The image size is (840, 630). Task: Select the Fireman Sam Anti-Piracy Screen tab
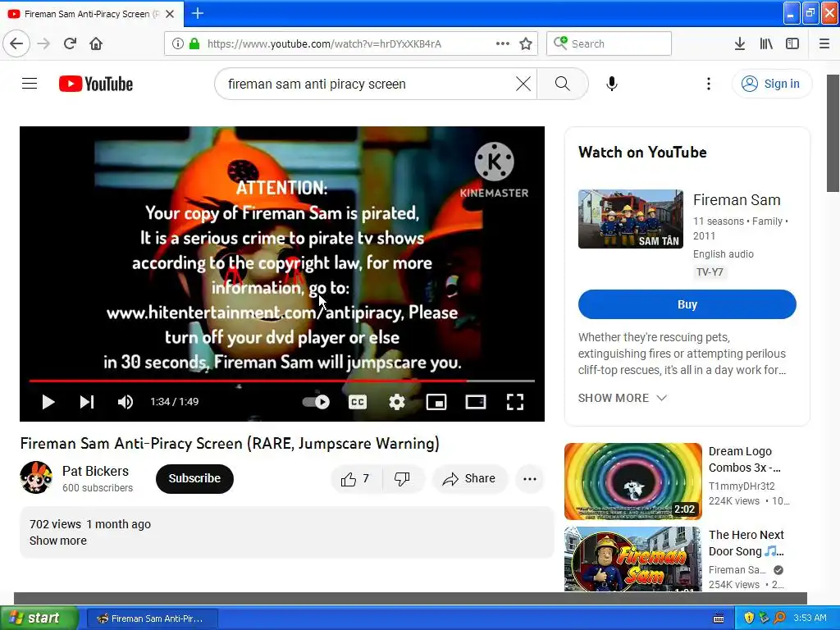92,14
